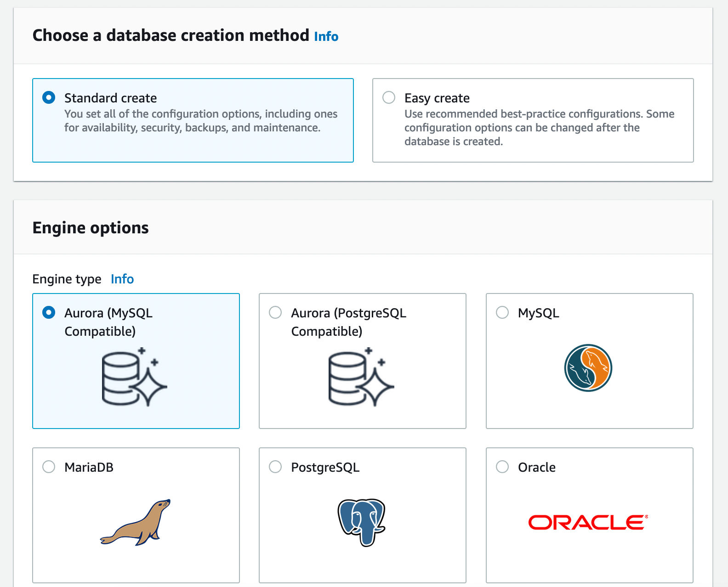Click the MariaDB seal logo
This screenshot has width=728, height=587.
(x=136, y=522)
